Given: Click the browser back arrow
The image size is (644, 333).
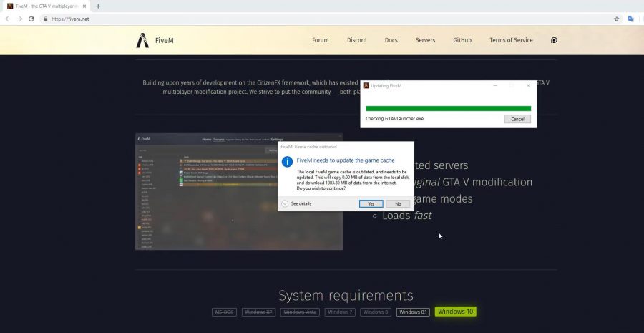Looking at the screenshot, I should (7, 19).
